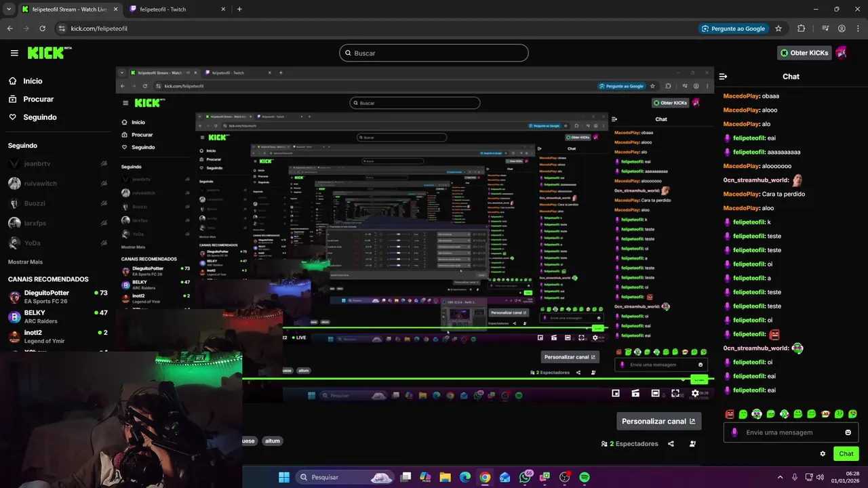Image resolution: width=868 pixels, height=488 pixels.
Task: Click the Envie uma mensagem chat input
Action: 790,432
